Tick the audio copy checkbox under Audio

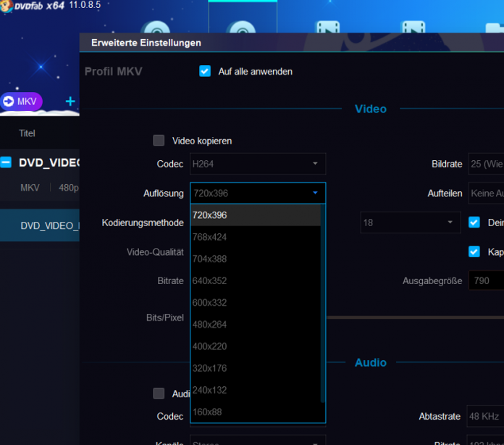159,394
